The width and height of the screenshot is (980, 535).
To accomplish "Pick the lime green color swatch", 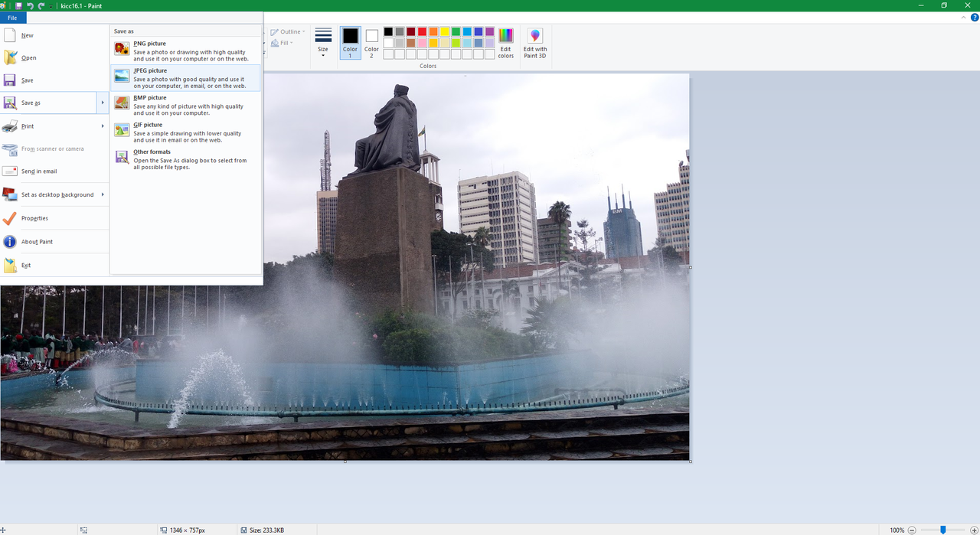I will click(456, 43).
